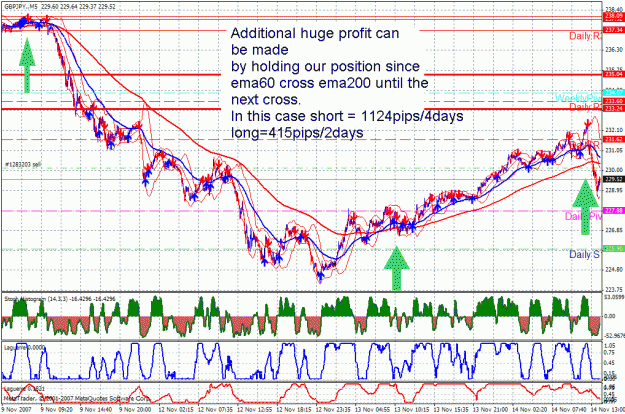Click the 235.04 red price tag
625x414 pixels.
pos(614,74)
